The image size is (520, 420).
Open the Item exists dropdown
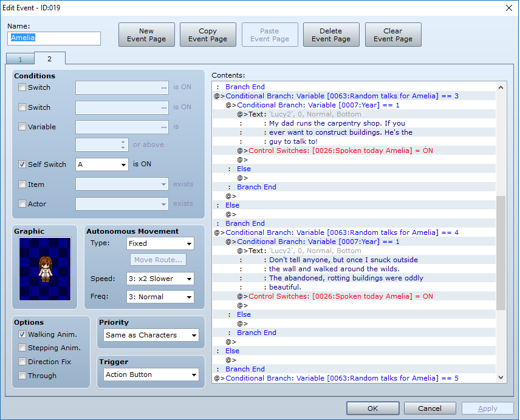click(x=121, y=184)
